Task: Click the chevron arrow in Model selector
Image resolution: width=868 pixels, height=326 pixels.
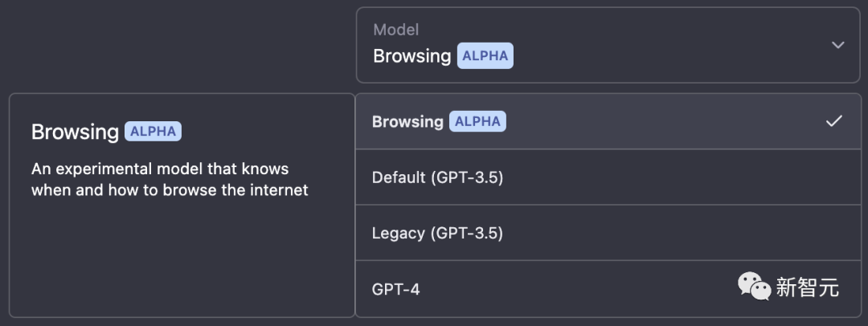Action: click(837, 45)
